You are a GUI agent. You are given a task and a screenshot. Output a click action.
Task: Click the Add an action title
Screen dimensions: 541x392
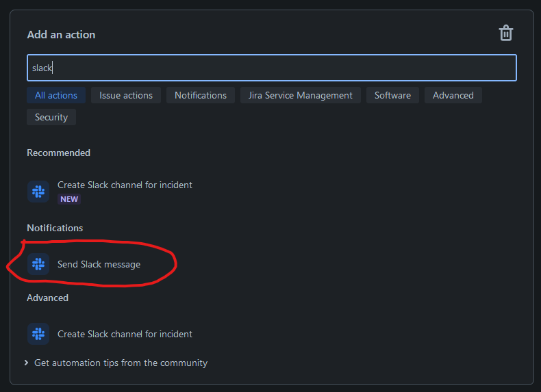coord(61,35)
